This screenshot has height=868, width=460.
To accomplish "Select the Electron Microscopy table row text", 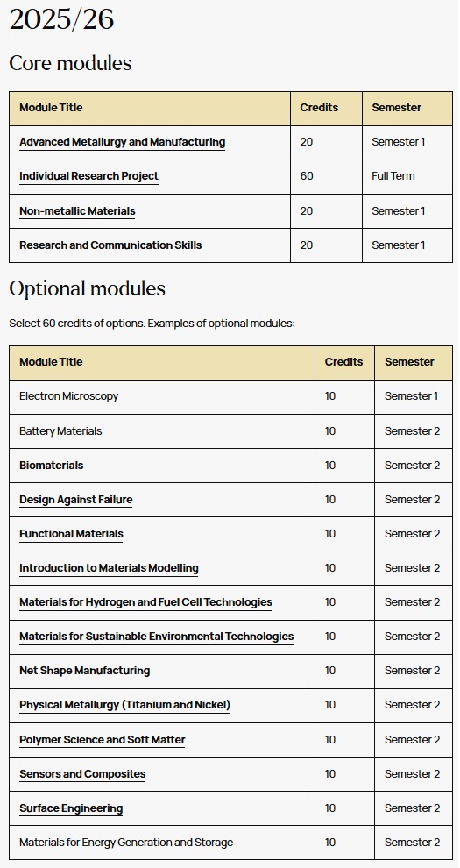I will [x=69, y=396].
